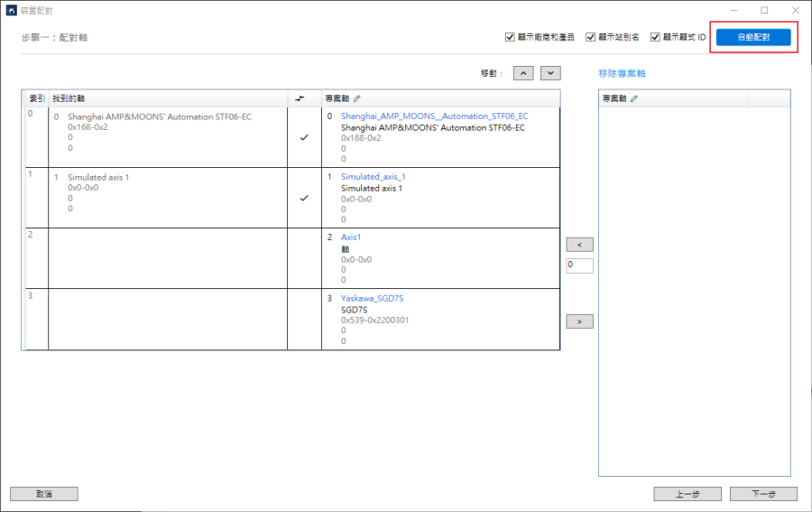
Task: Click the 移除專案軸 link
Action: click(x=622, y=73)
